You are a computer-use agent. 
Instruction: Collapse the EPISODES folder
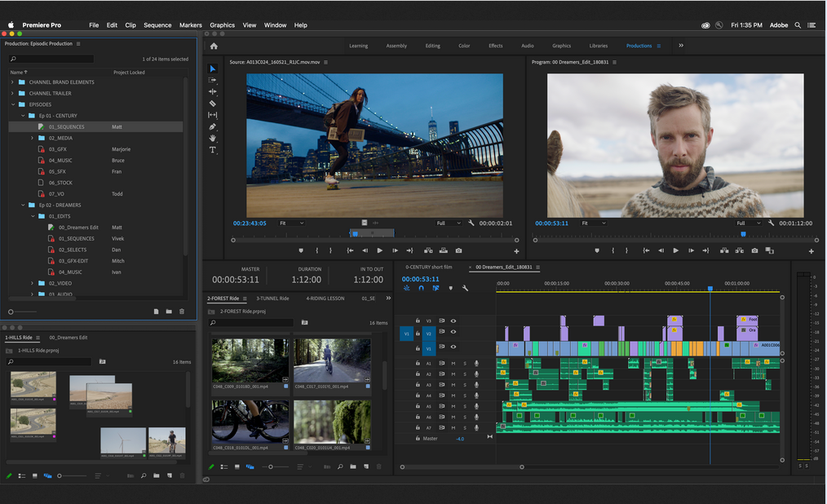[x=13, y=104]
